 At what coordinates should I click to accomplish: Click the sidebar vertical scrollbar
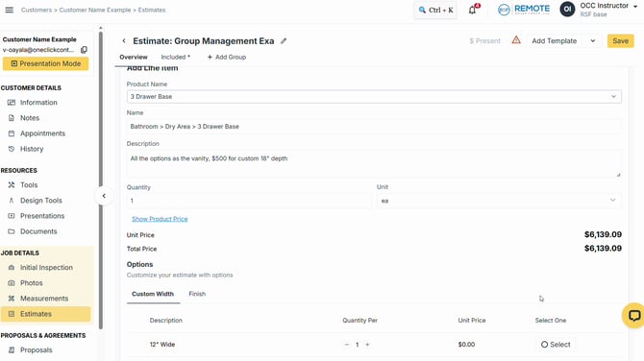point(101,180)
